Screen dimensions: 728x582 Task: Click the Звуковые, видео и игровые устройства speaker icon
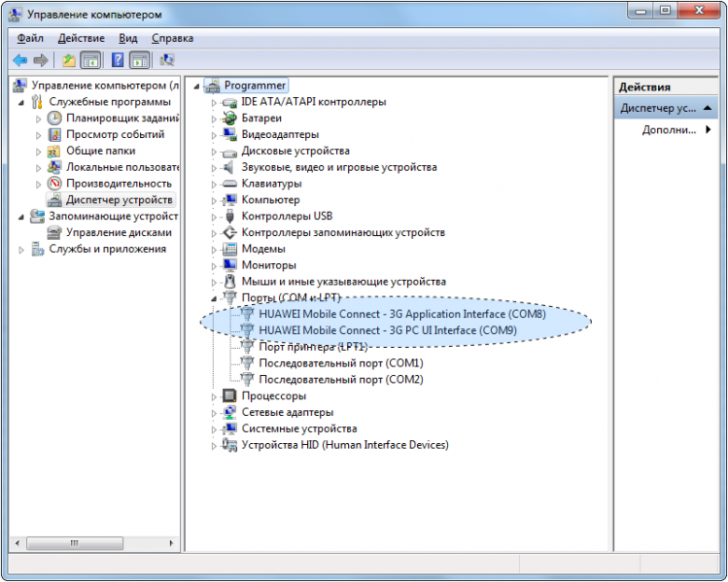tap(228, 167)
